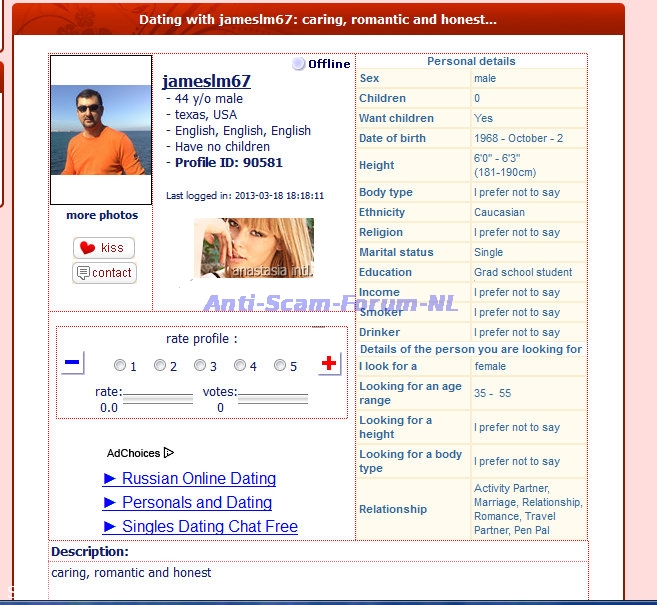Select rating radio button 3

pyautogui.click(x=200, y=366)
